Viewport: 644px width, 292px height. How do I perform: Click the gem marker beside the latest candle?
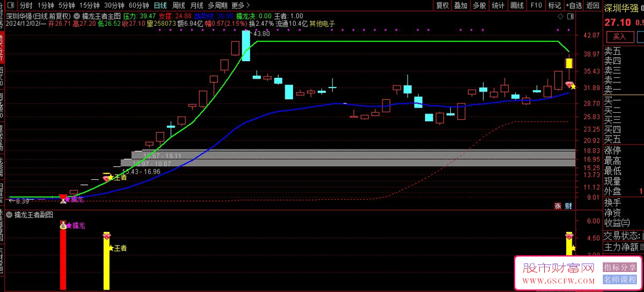coord(569,84)
